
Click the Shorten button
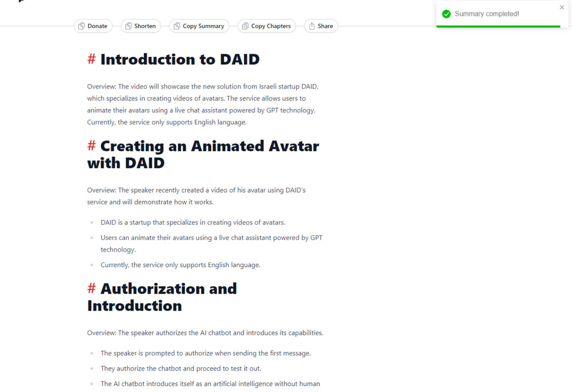(141, 26)
